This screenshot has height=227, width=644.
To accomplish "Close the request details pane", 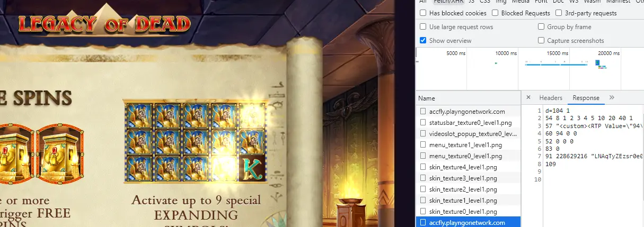I will (x=528, y=98).
